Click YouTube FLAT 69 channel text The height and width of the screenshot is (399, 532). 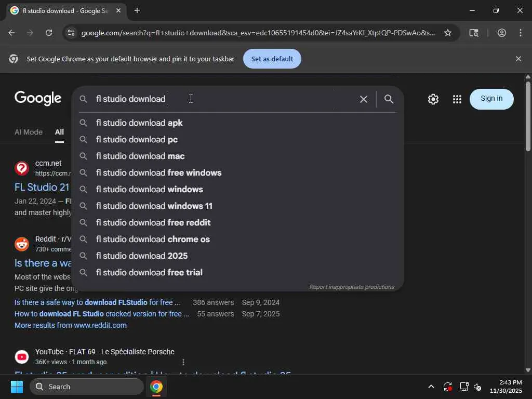pyautogui.click(x=105, y=352)
